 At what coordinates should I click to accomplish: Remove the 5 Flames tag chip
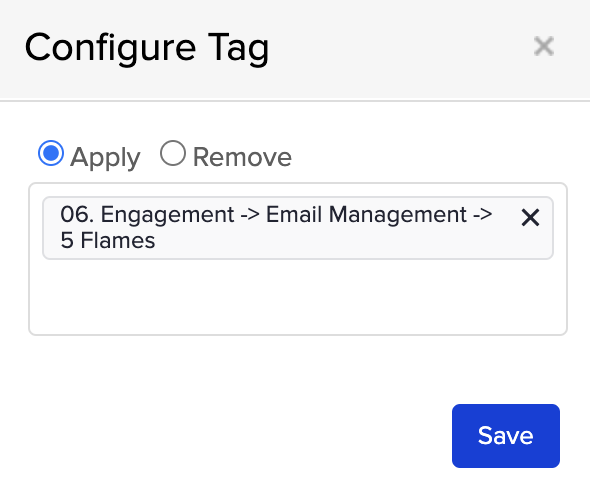tap(531, 218)
